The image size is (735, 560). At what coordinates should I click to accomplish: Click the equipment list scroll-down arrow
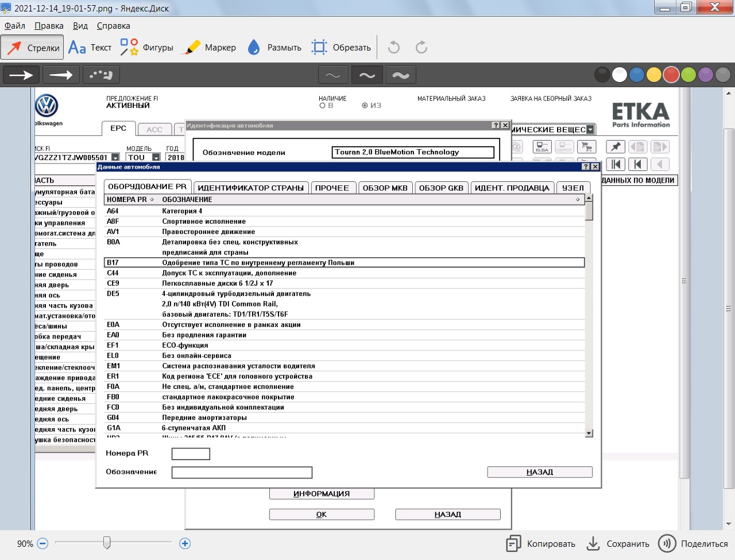[589, 433]
